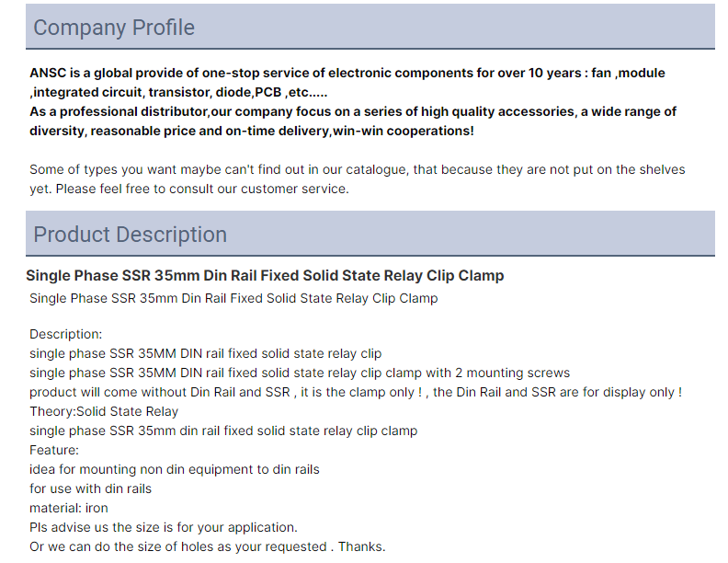Click the bold product title heading
Image resolution: width=728 pixels, height=563 pixels.
click(x=265, y=275)
